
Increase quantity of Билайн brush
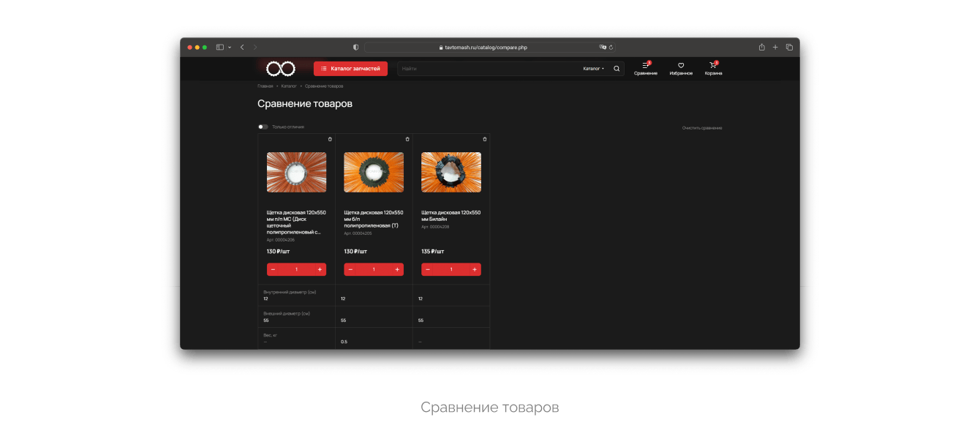pos(475,269)
